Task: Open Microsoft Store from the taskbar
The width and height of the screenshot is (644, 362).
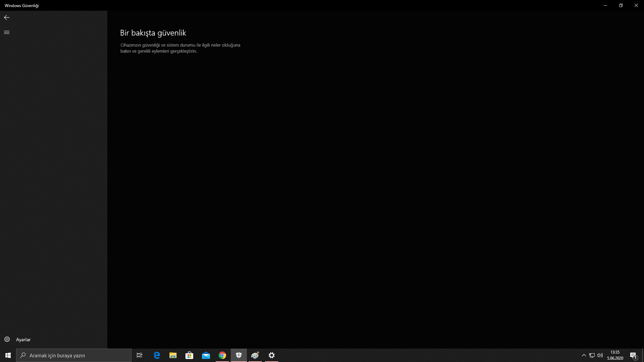Action: pyautogui.click(x=190, y=355)
